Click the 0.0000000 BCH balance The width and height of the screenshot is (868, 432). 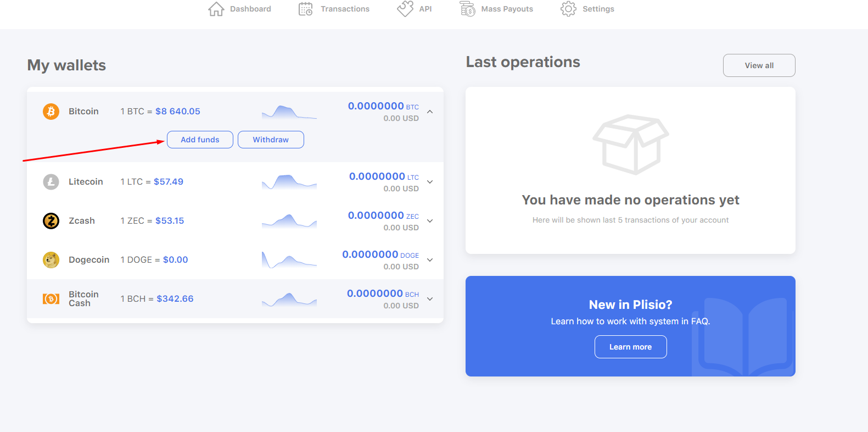383,293
